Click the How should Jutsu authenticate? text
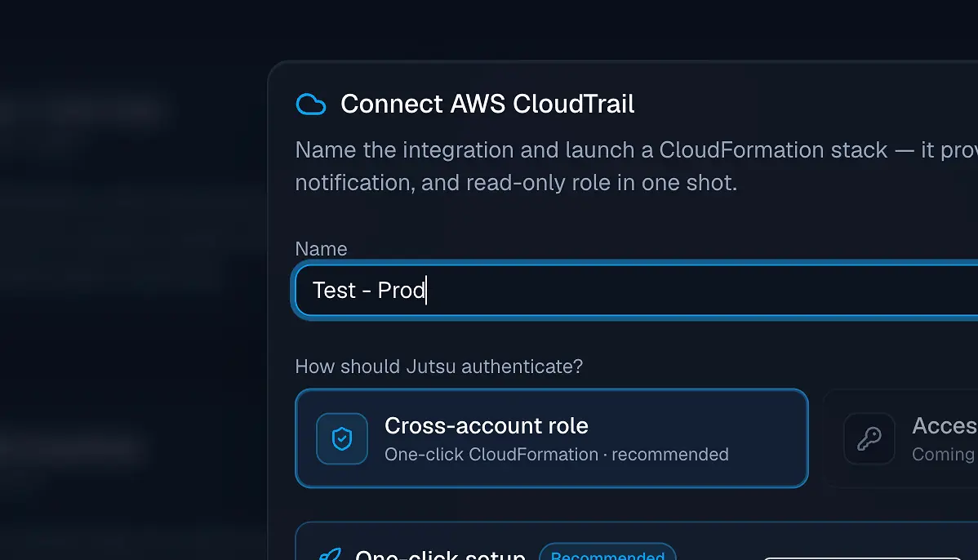The width and height of the screenshot is (978, 560). [x=438, y=366]
